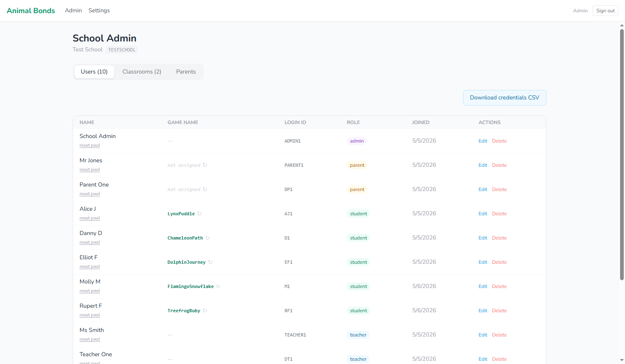Screen dimensions: 625x364
Task: Click the admin role badge
Action: click(x=357, y=141)
